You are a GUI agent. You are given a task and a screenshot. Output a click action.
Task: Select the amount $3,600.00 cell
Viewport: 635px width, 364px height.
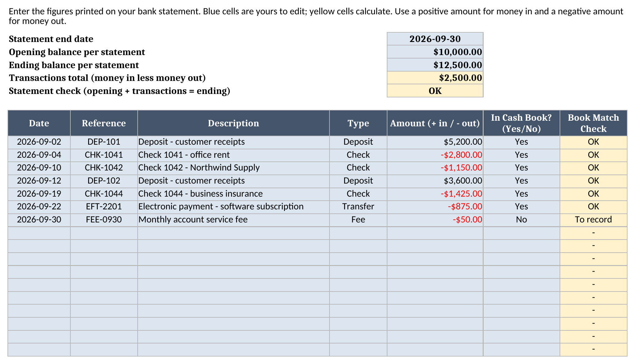coord(435,181)
